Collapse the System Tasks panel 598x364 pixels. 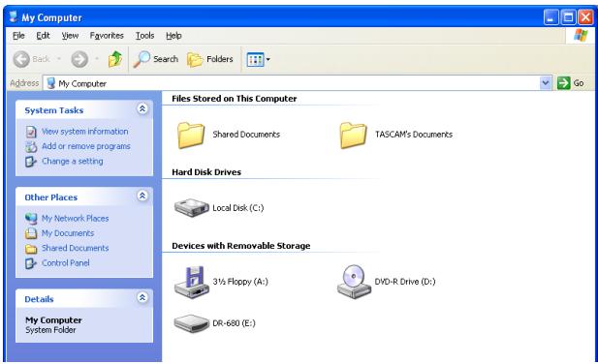tap(142, 108)
